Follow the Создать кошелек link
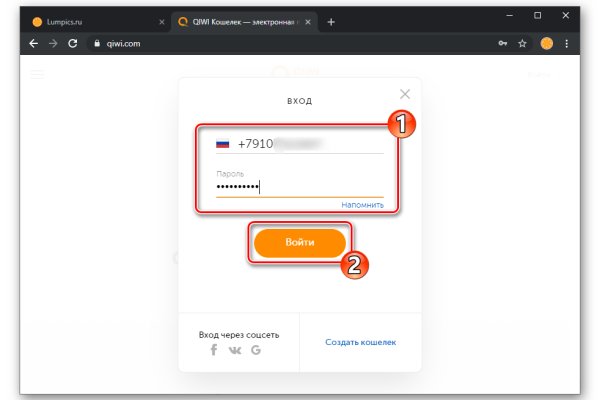This screenshot has width=600, height=400. click(360, 342)
